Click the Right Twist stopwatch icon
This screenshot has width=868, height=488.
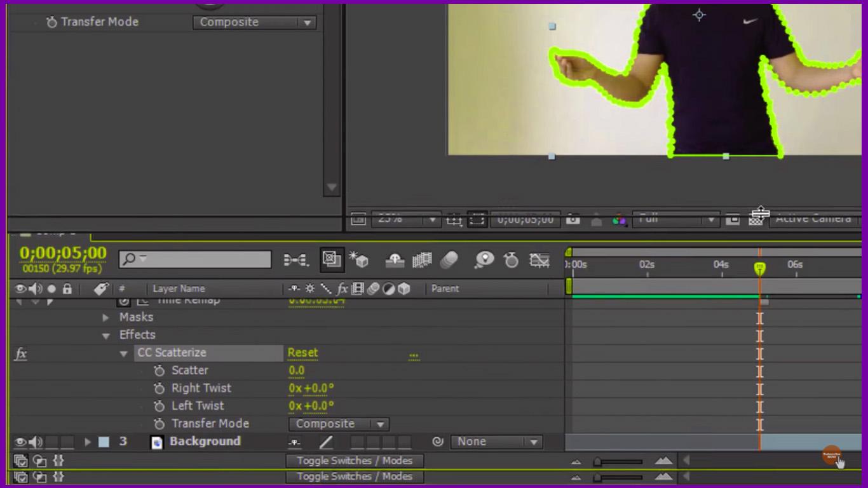click(159, 388)
